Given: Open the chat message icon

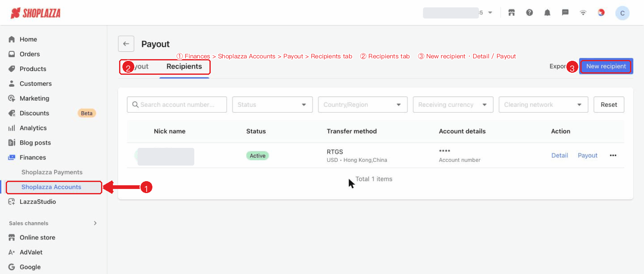Looking at the screenshot, I should [x=565, y=13].
